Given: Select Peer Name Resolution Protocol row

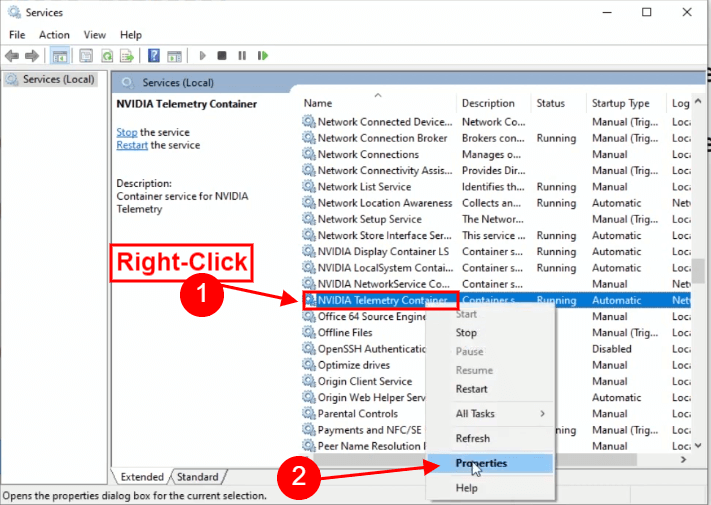Looking at the screenshot, I should point(364,446).
